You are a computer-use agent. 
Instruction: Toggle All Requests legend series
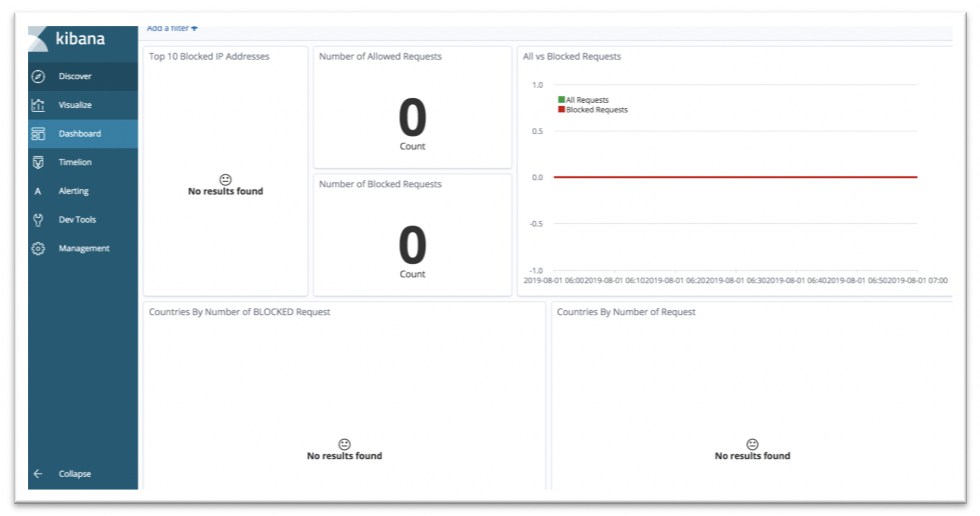[x=587, y=100]
